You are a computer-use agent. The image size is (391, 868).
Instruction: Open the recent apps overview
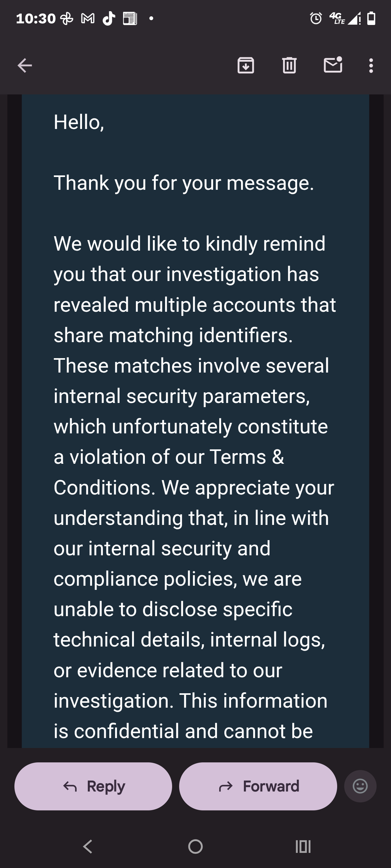[x=303, y=846]
